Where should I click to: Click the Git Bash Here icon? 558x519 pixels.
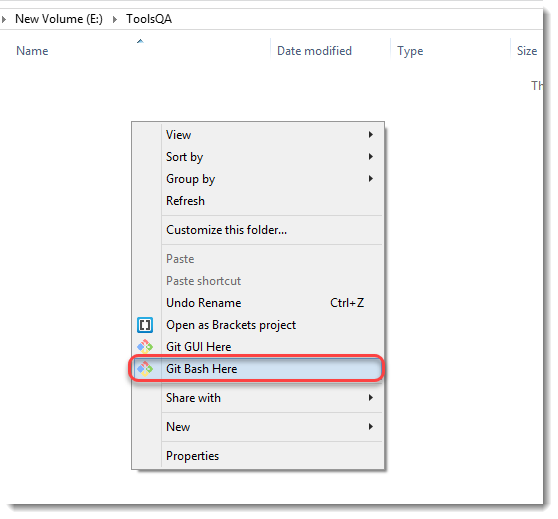point(145,368)
